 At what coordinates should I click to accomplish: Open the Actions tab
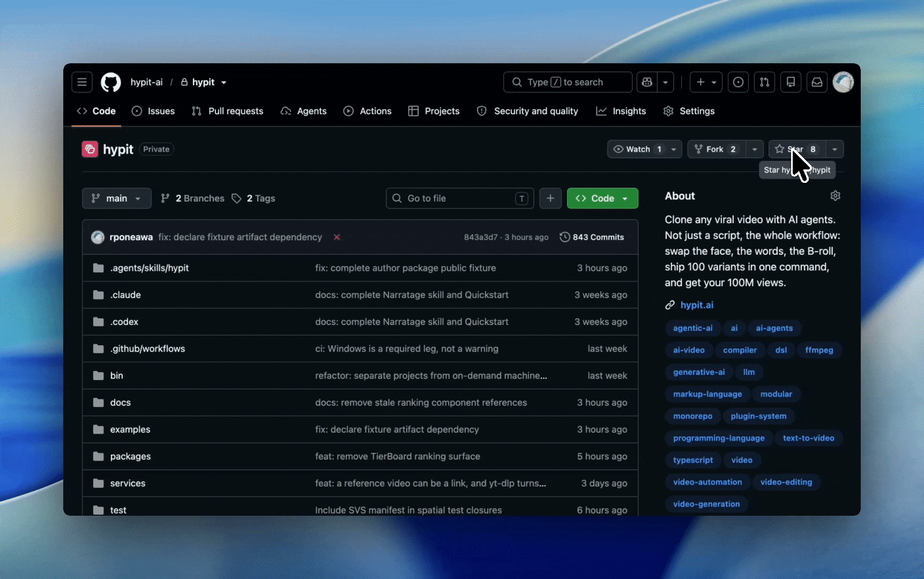tap(367, 111)
